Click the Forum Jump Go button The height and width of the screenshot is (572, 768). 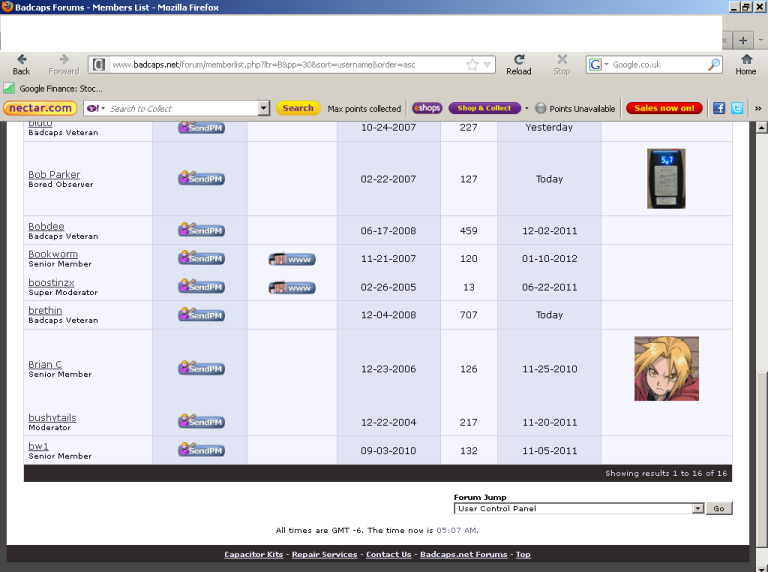click(719, 508)
